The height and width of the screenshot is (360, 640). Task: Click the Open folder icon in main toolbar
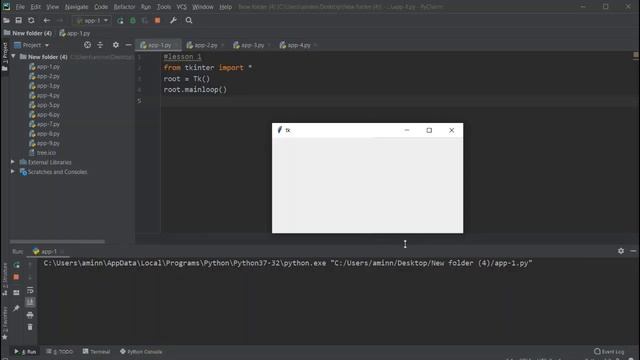pyautogui.click(x=6, y=20)
